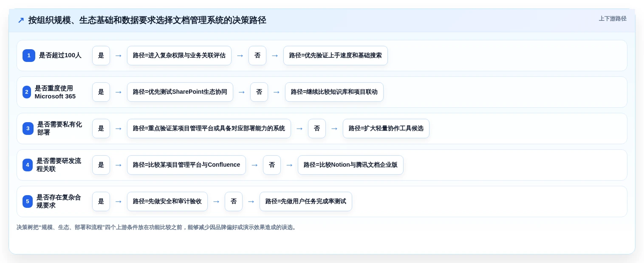
Task: Click the question 是否需要研发流程关联
Action: click(x=59, y=165)
